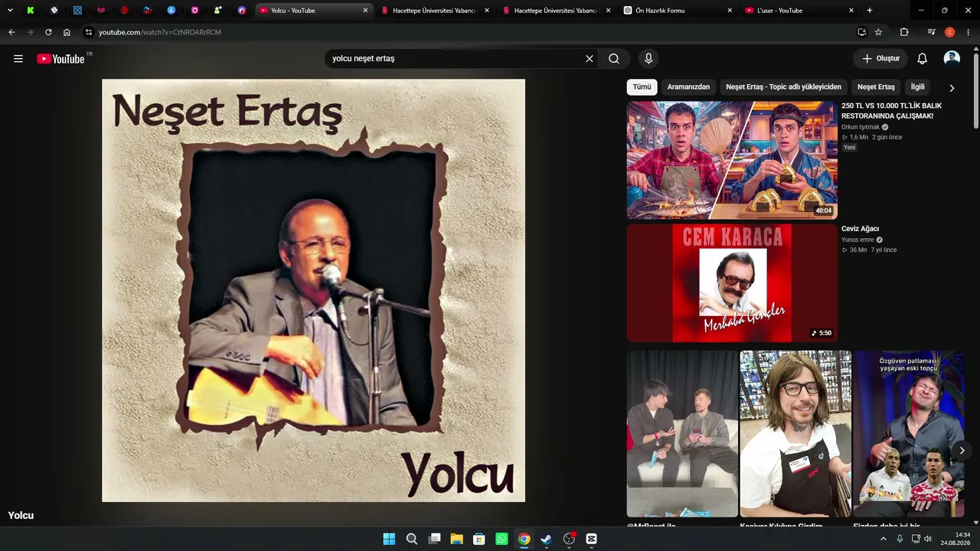Run the search with the magnifier button
The height and width of the screenshot is (551, 980).
pyautogui.click(x=614, y=59)
